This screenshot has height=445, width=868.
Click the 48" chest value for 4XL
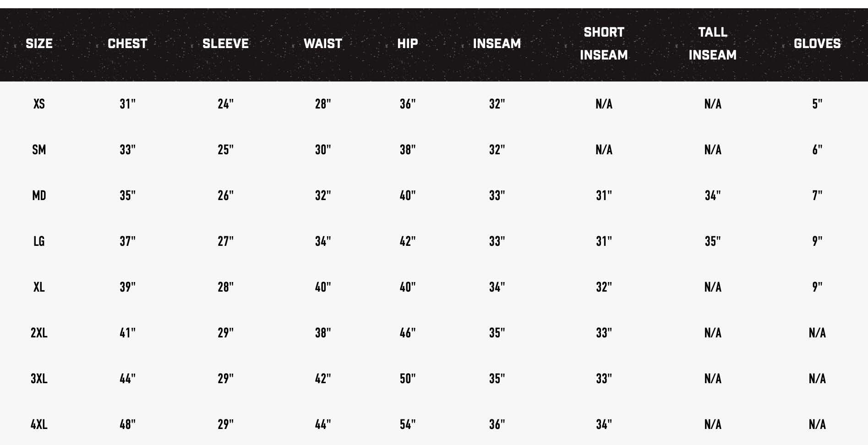click(127, 424)
